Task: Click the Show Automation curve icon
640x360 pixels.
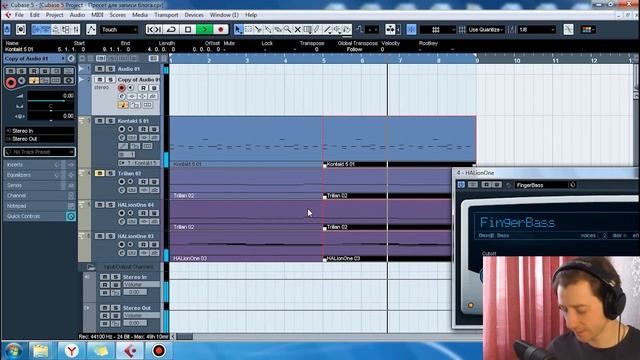Action: click(x=91, y=29)
